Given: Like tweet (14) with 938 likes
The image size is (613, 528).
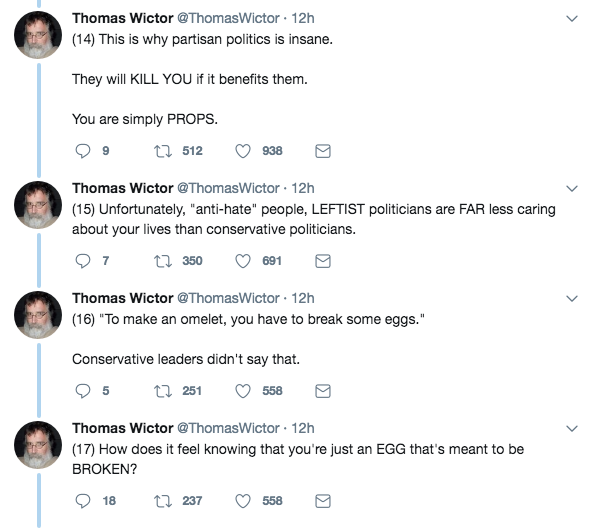Looking at the screenshot, I should [241, 151].
